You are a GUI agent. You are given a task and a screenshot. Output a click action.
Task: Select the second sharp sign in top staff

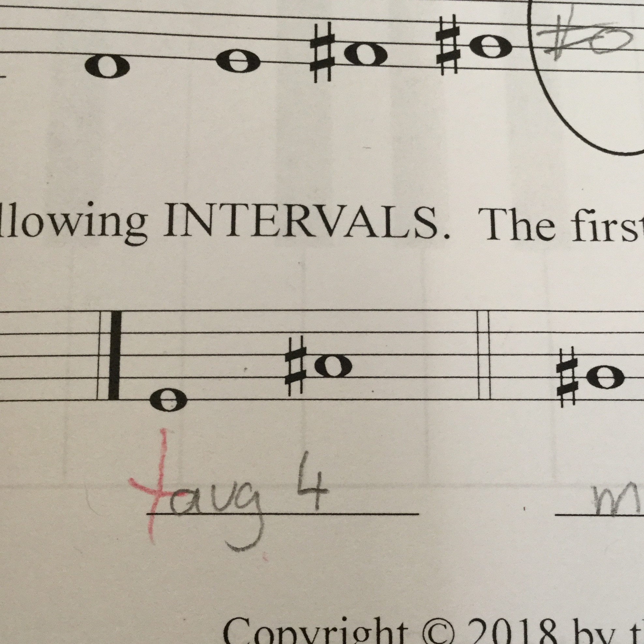(448, 46)
